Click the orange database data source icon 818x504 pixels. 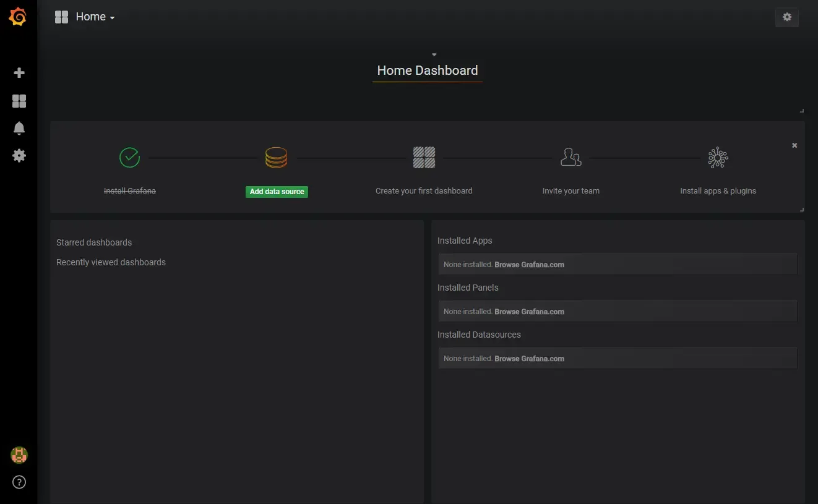tap(276, 157)
